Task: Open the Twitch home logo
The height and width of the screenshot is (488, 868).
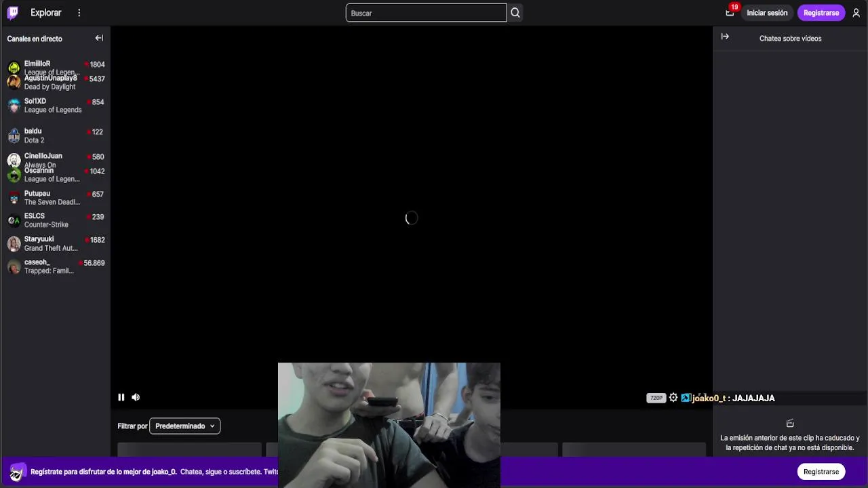Action: 13,12
